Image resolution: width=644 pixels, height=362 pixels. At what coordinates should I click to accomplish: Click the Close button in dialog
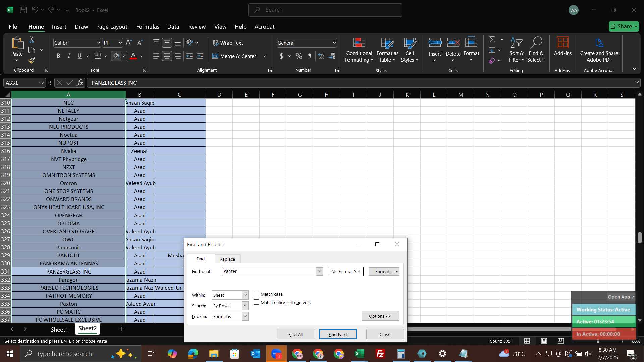click(x=385, y=334)
